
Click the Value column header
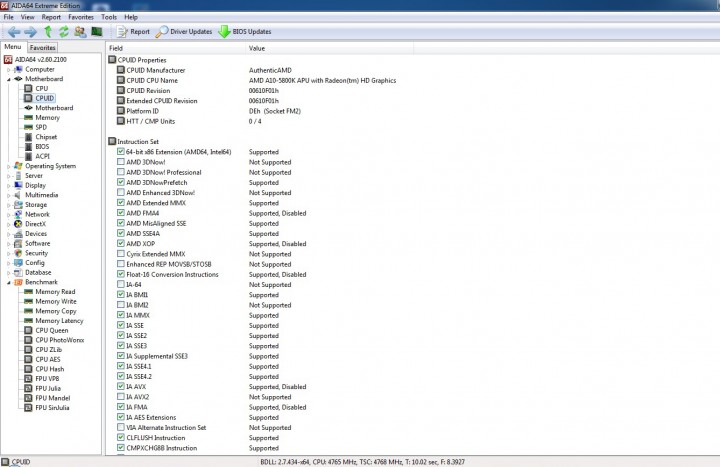[329, 48]
